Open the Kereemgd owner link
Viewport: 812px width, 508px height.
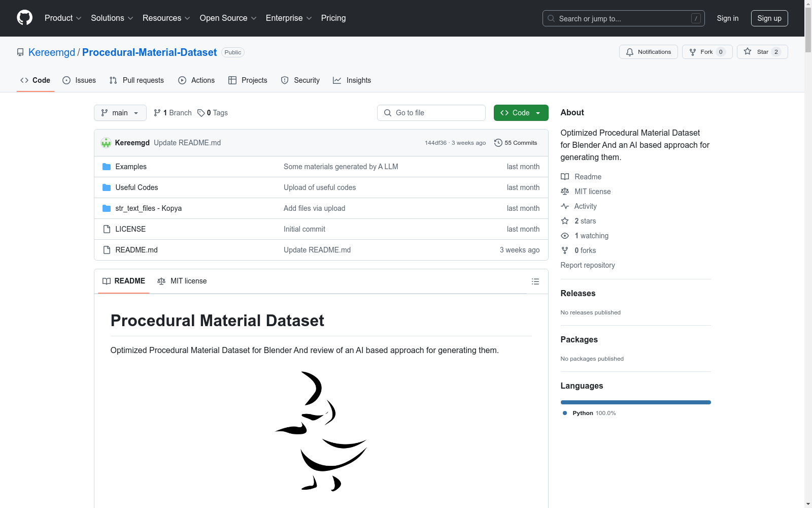pos(52,52)
